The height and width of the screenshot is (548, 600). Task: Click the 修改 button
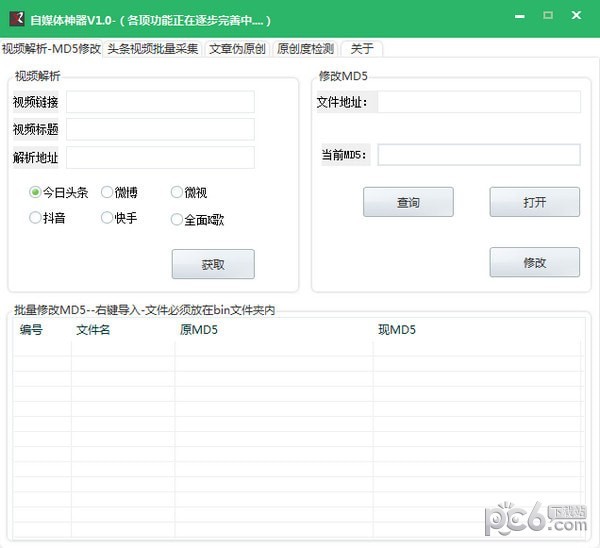[x=535, y=262]
